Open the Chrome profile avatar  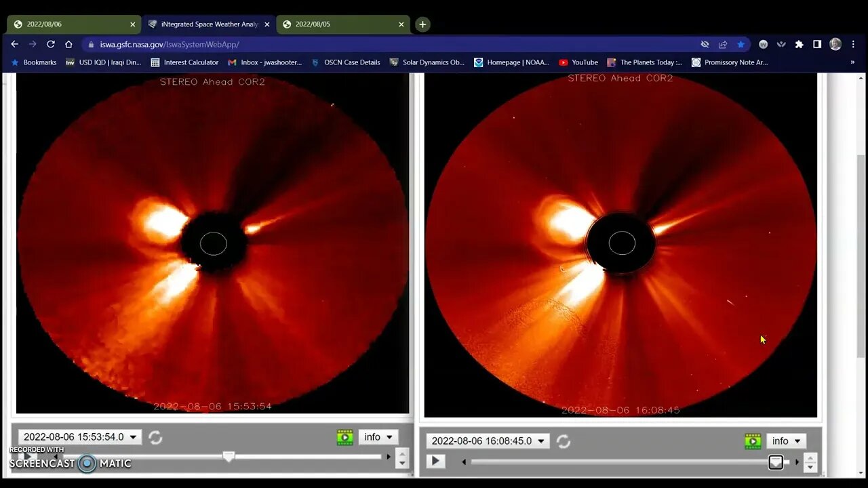pos(835,44)
